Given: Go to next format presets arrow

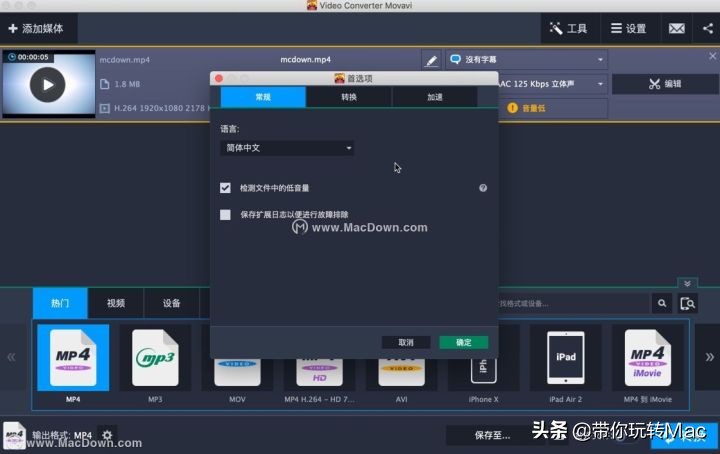Looking at the screenshot, I should 709,357.
